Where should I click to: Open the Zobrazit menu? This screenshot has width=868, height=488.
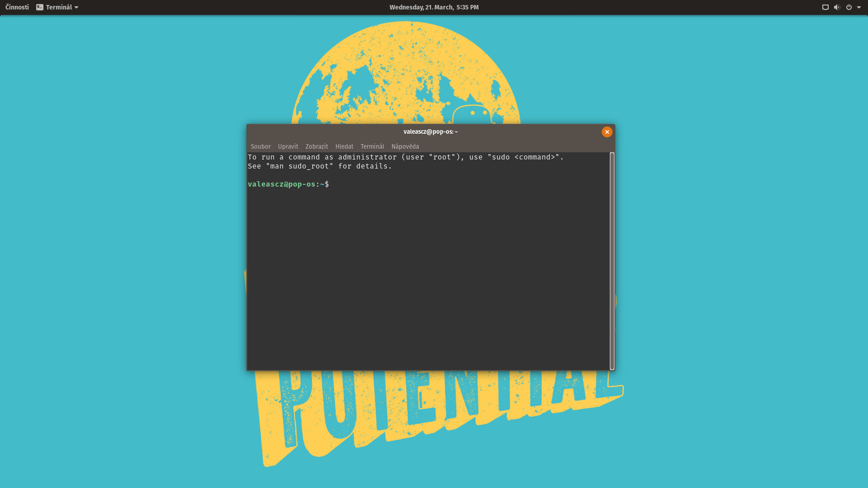[316, 146]
